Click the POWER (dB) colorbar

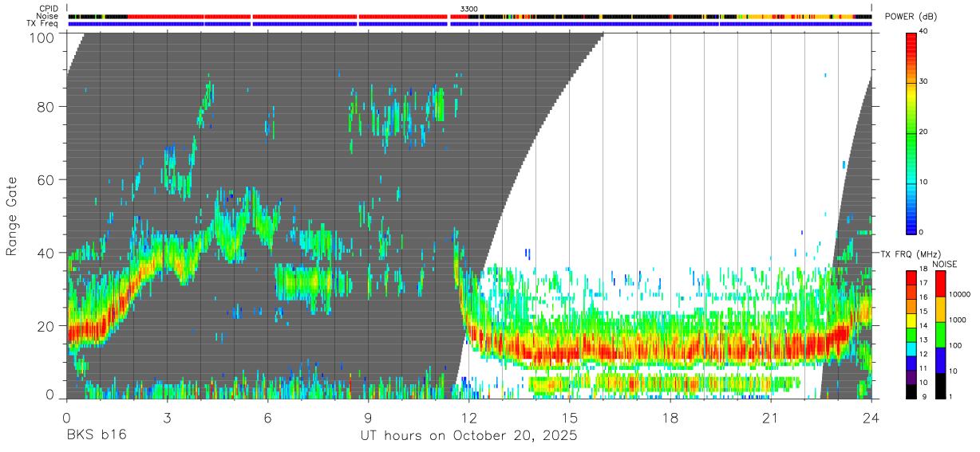[x=911, y=132]
